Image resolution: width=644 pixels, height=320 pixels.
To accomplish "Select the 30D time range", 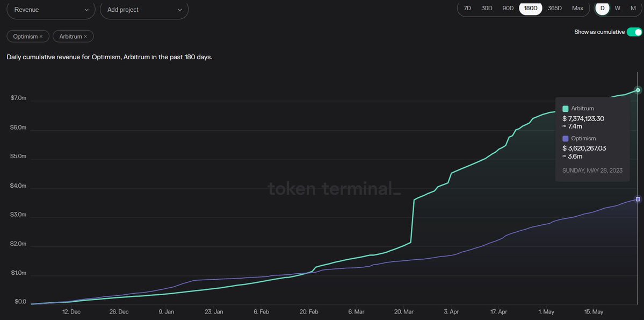I will (x=487, y=8).
